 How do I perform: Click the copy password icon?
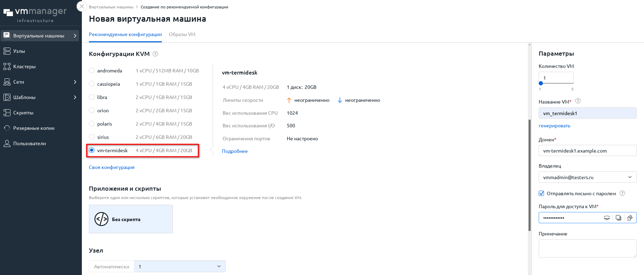pos(618,218)
